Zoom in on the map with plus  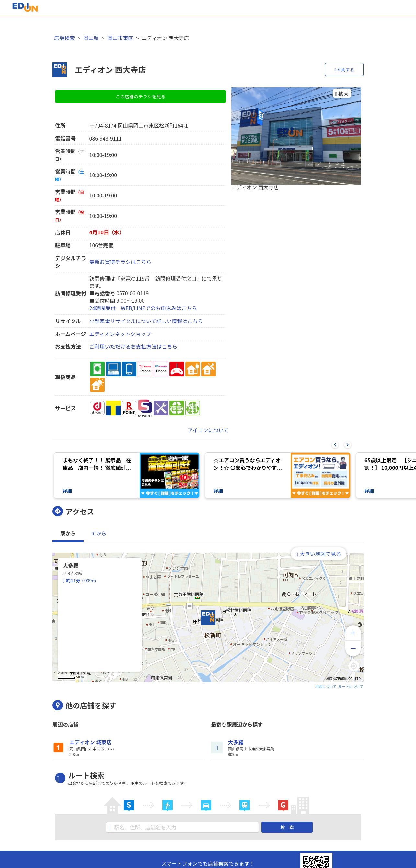click(x=353, y=633)
